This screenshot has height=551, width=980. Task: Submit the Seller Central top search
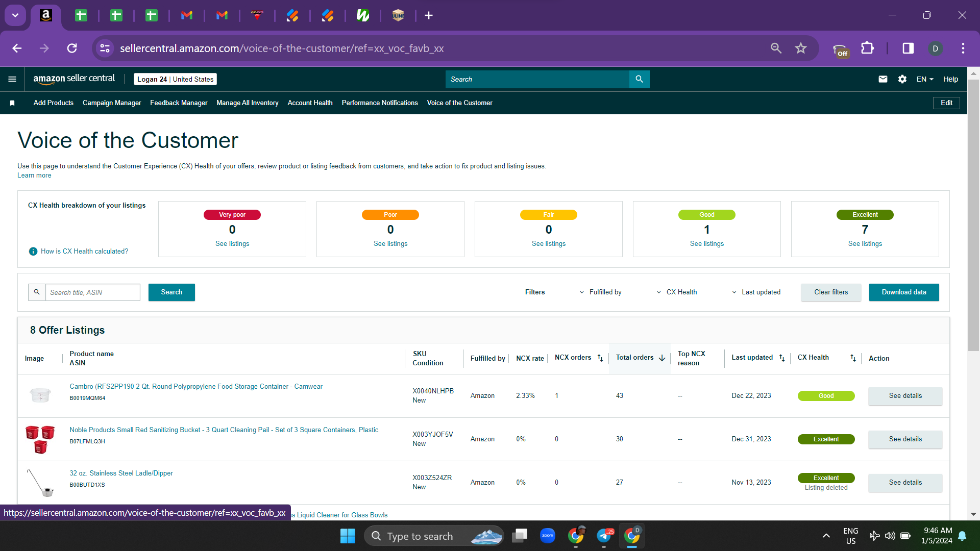[x=639, y=79]
